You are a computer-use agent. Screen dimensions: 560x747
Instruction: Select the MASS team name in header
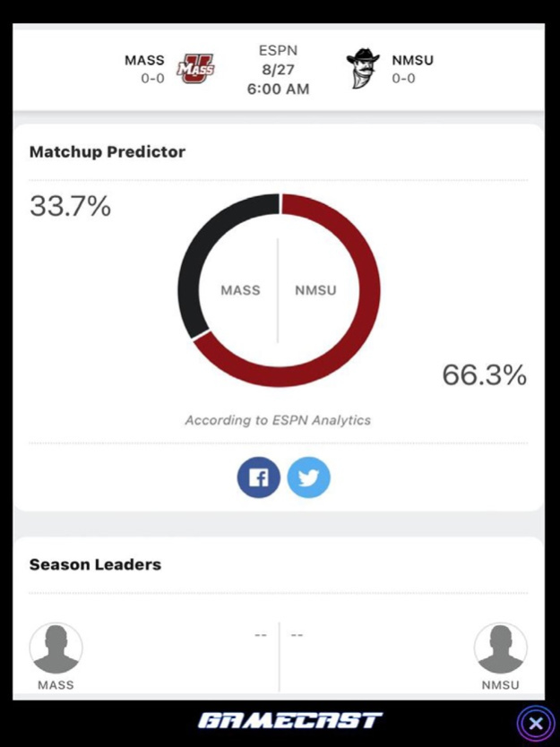click(x=144, y=61)
